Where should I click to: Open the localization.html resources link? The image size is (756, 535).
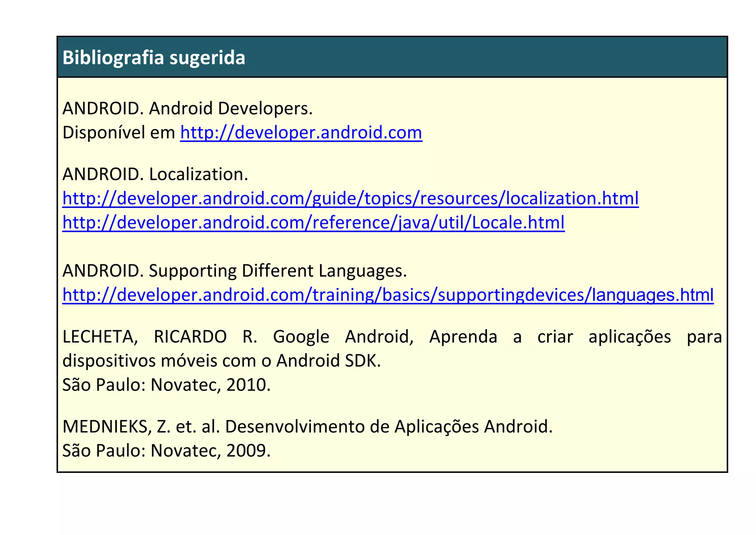click(x=351, y=198)
